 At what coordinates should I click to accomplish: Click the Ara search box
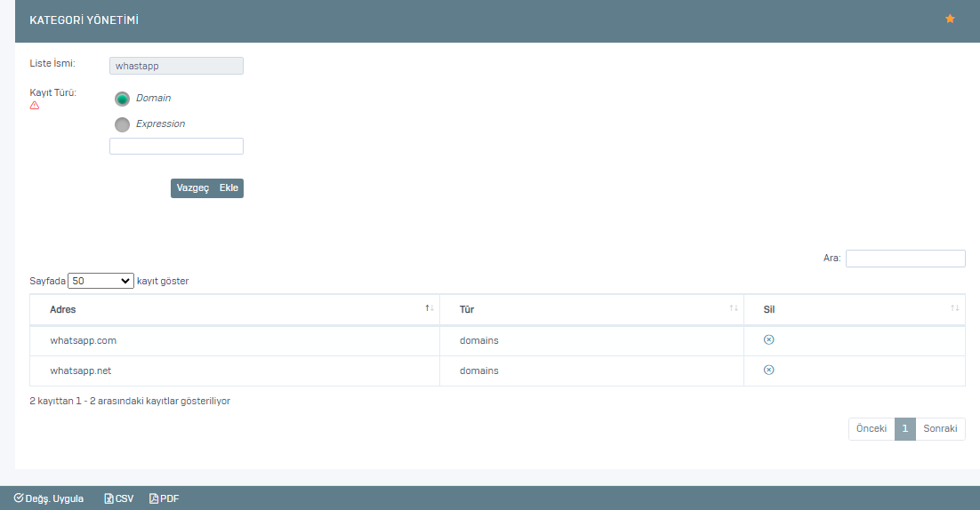[x=905, y=258]
